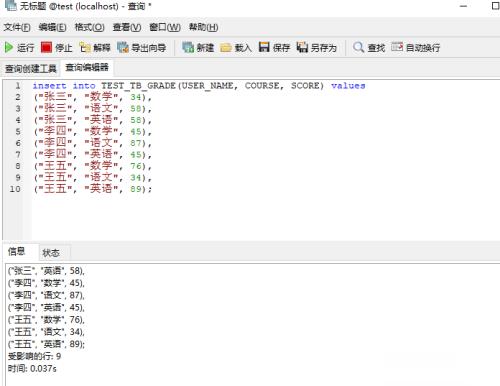Click the Export Wizard (导出向导) label

pyautogui.click(x=149, y=48)
